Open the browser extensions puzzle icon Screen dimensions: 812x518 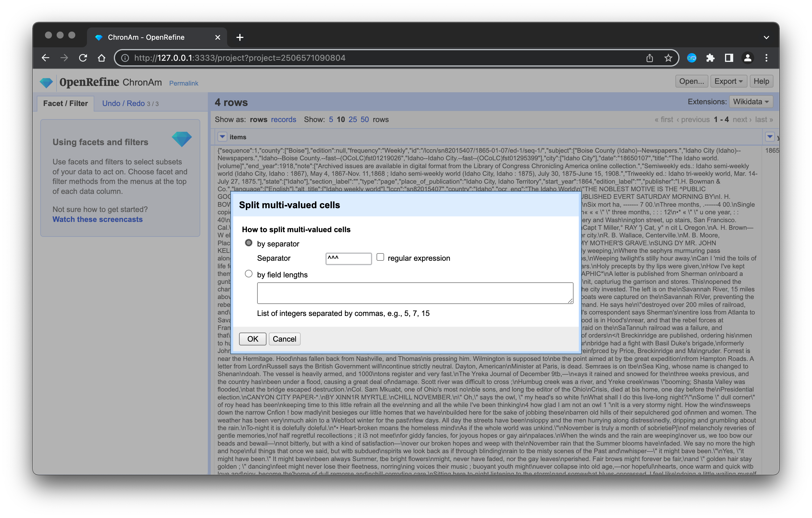coord(710,58)
